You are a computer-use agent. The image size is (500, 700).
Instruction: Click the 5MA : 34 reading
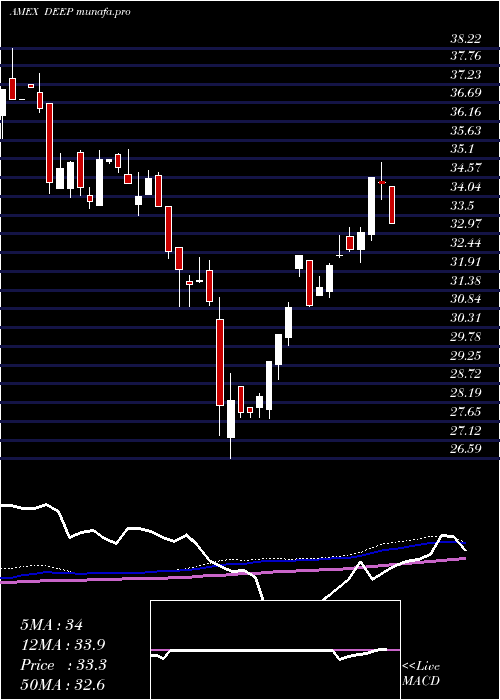[x=51, y=625]
